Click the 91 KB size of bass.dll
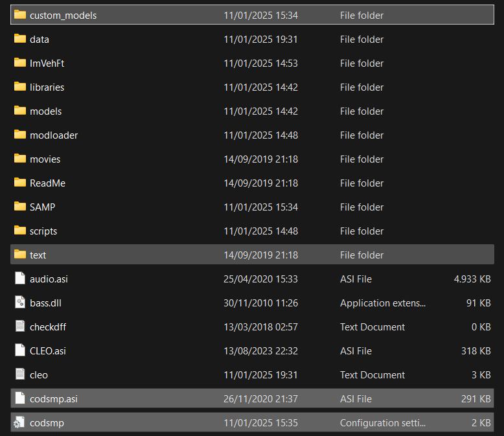This screenshot has width=504, height=436. coord(479,303)
